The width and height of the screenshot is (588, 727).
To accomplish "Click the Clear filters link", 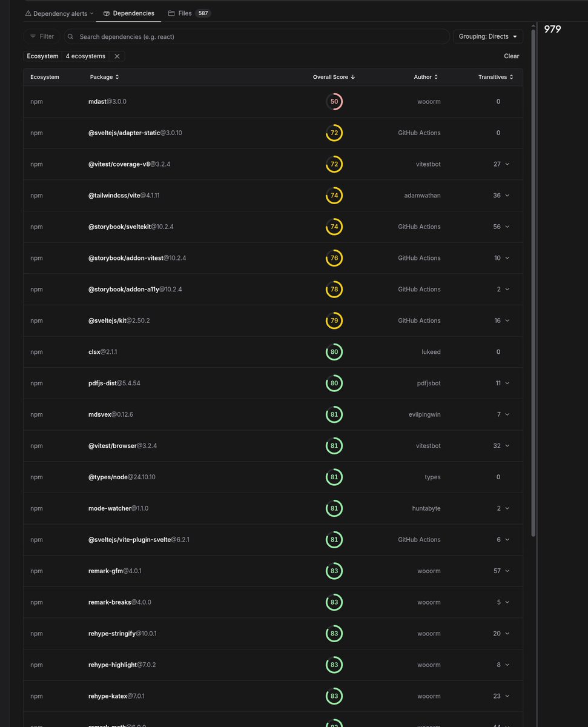I will point(511,56).
